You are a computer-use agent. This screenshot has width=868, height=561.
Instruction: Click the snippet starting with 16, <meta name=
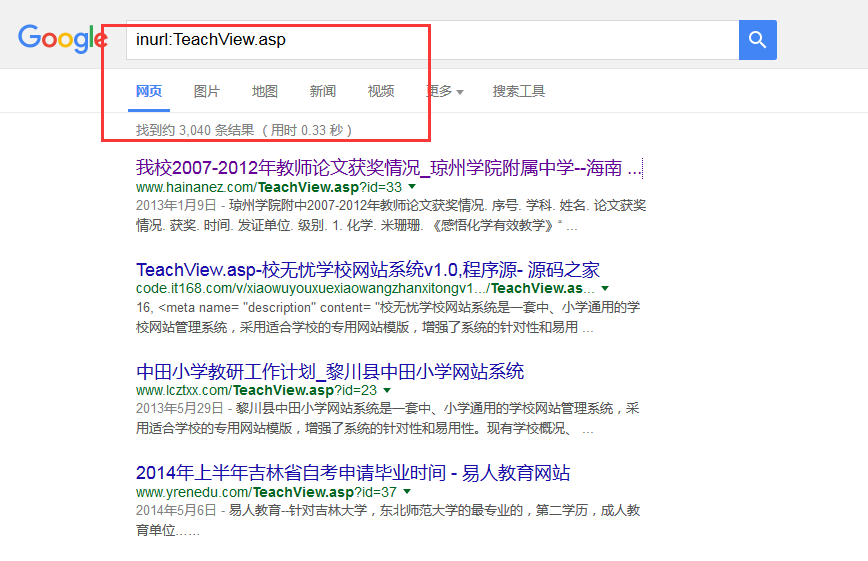[x=388, y=317]
